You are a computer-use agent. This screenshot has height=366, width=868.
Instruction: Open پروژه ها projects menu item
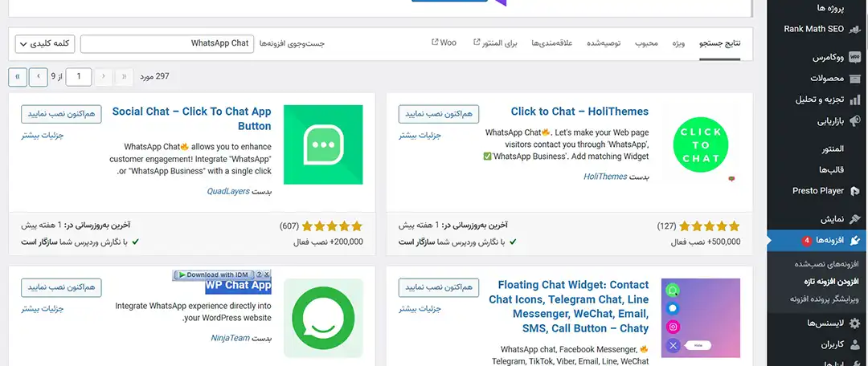tap(830, 8)
